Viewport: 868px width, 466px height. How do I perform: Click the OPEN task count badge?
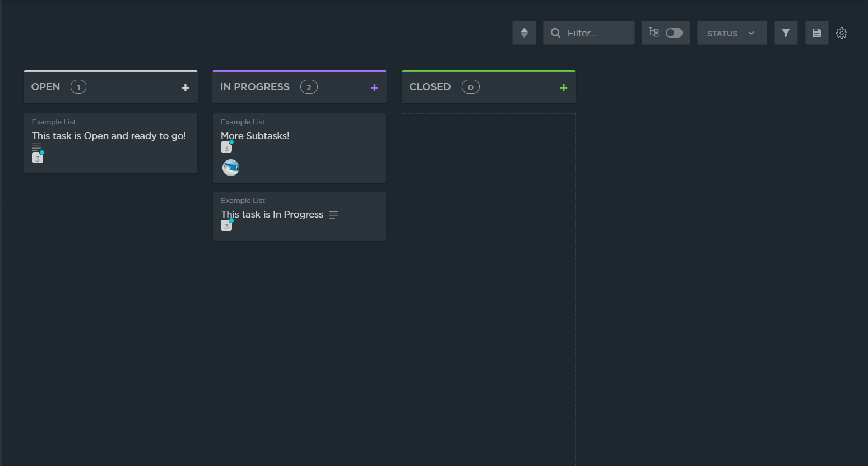78,87
